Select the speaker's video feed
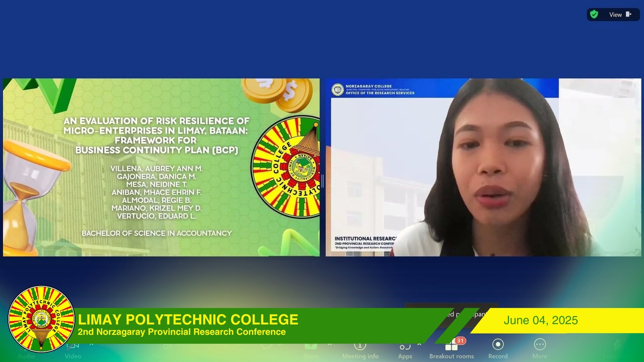 tap(483, 167)
